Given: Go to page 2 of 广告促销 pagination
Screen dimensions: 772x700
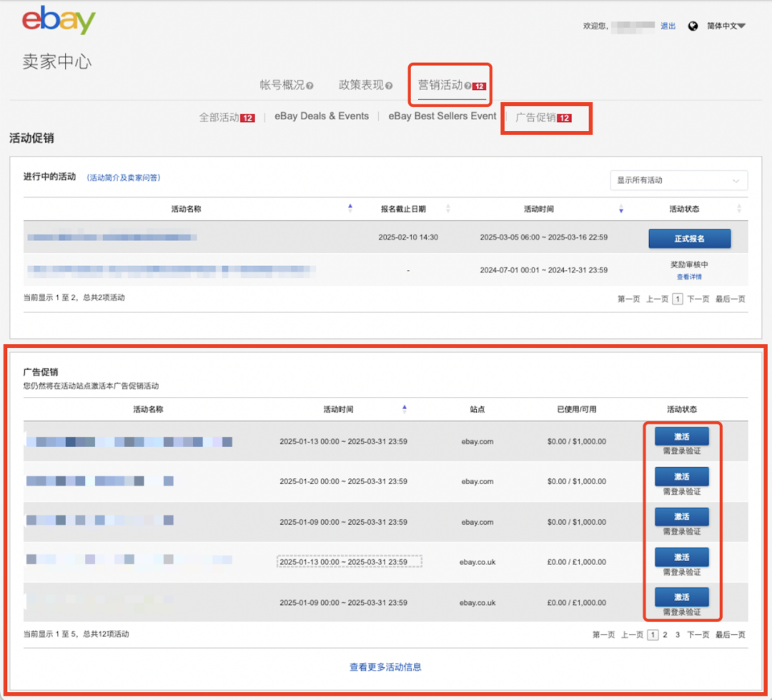Looking at the screenshot, I should click(665, 634).
